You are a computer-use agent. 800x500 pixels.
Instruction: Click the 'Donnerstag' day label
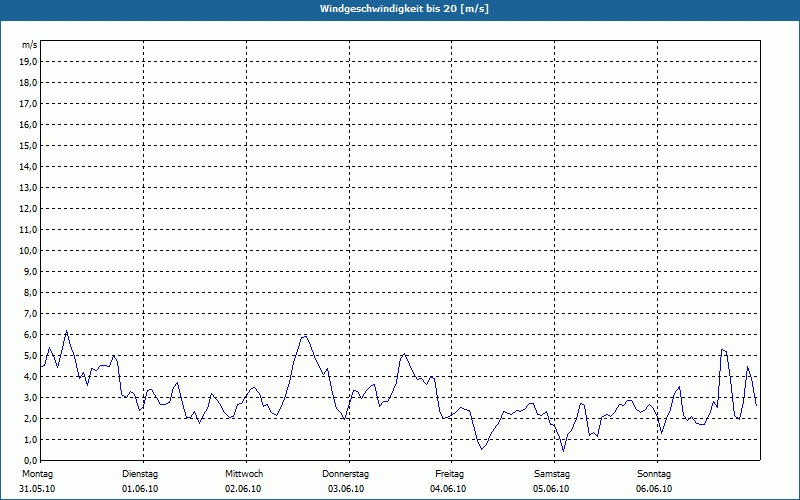pyautogui.click(x=345, y=474)
